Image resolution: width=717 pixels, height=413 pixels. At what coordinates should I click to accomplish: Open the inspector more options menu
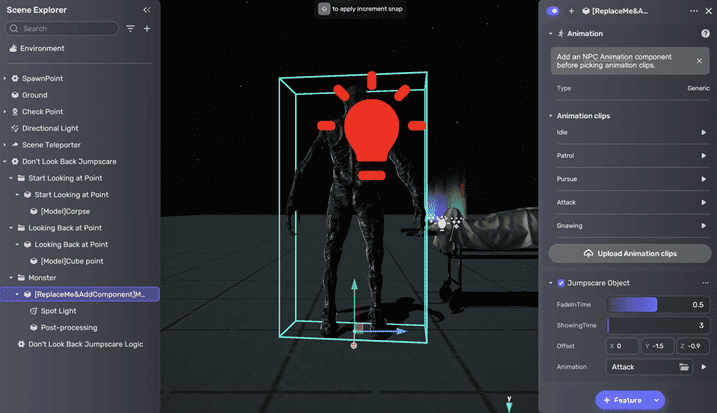click(694, 10)
